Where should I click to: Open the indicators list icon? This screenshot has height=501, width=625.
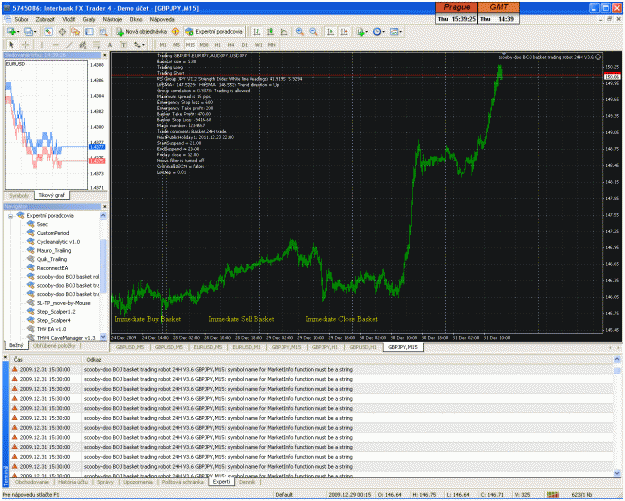pos(360,31)
